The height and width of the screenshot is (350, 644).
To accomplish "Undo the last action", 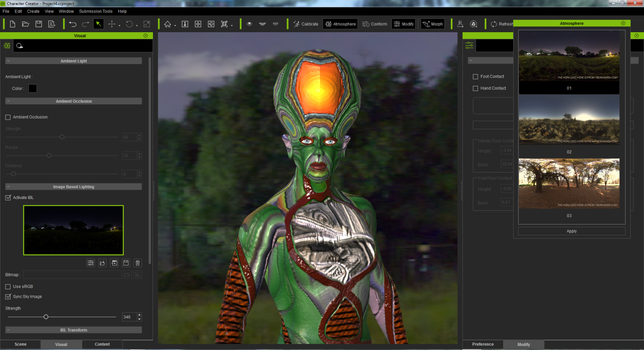I will 72,24.
